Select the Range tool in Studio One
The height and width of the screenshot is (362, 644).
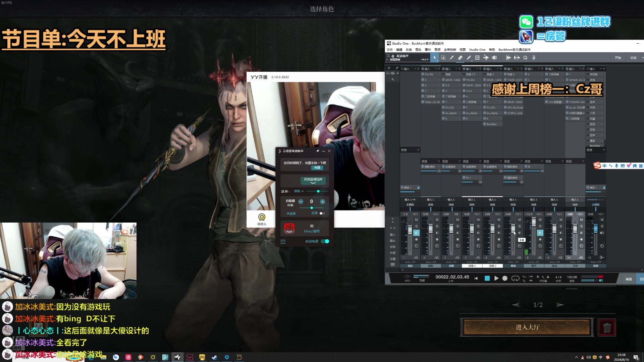(x=443, y=58)
